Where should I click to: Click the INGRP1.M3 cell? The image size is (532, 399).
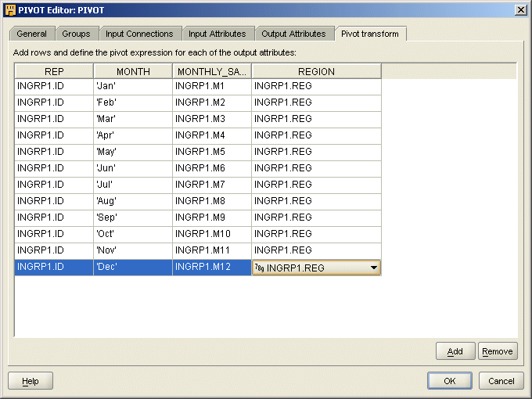212,120
